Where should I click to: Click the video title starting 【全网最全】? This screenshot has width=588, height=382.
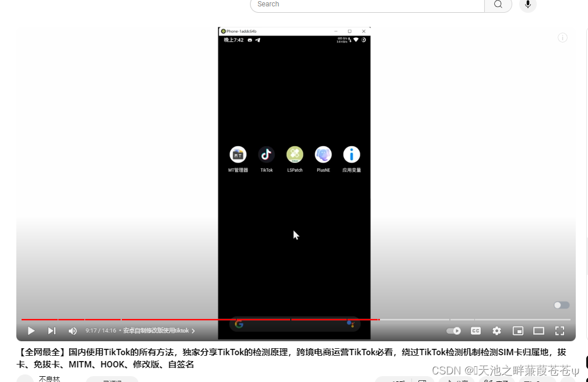tap(291, 358)
